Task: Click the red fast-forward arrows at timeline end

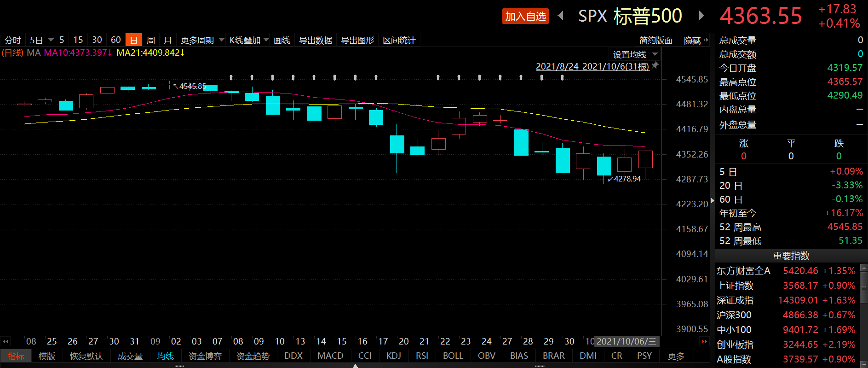Action: (x=704, y=342)
